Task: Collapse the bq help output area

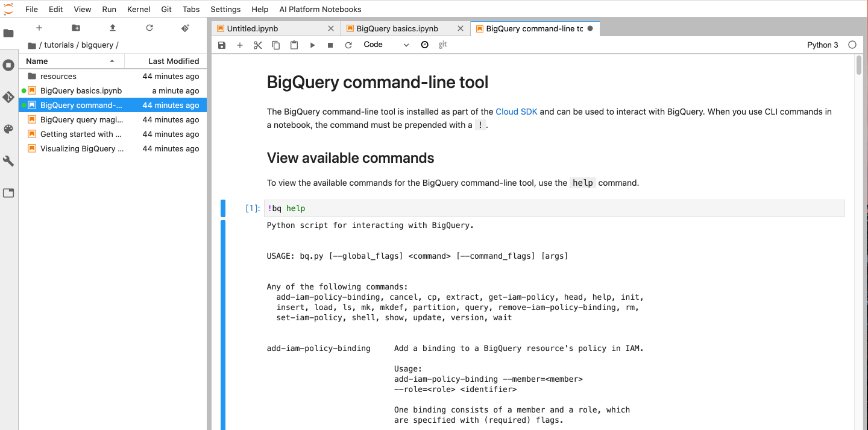Action: coord(223,325)
